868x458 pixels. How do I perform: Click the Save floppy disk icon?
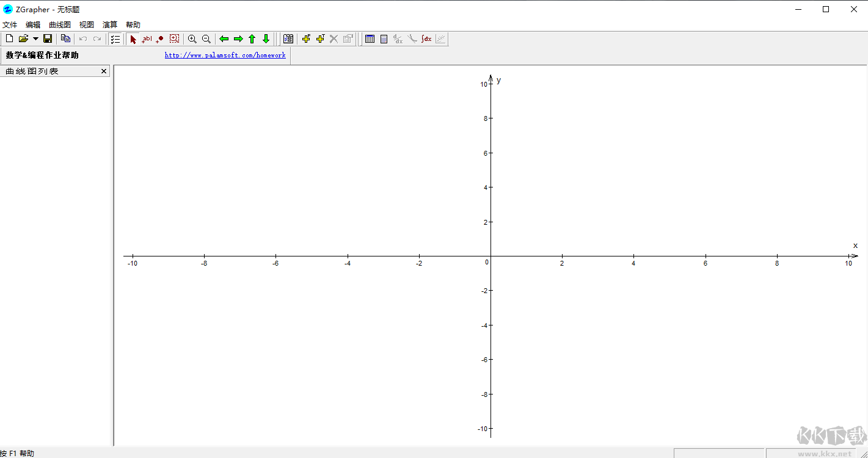tap(48, 39)
